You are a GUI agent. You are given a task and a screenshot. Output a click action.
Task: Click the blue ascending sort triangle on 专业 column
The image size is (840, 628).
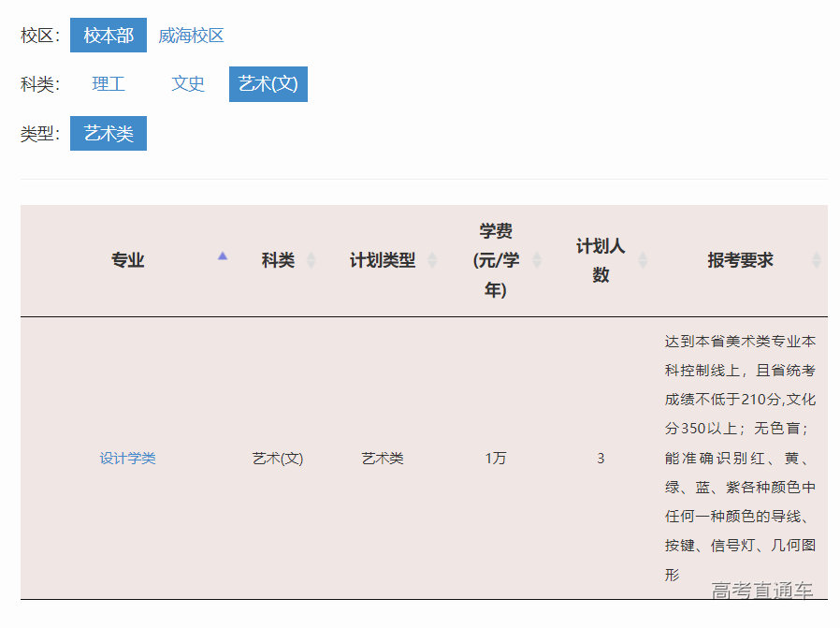223,255
